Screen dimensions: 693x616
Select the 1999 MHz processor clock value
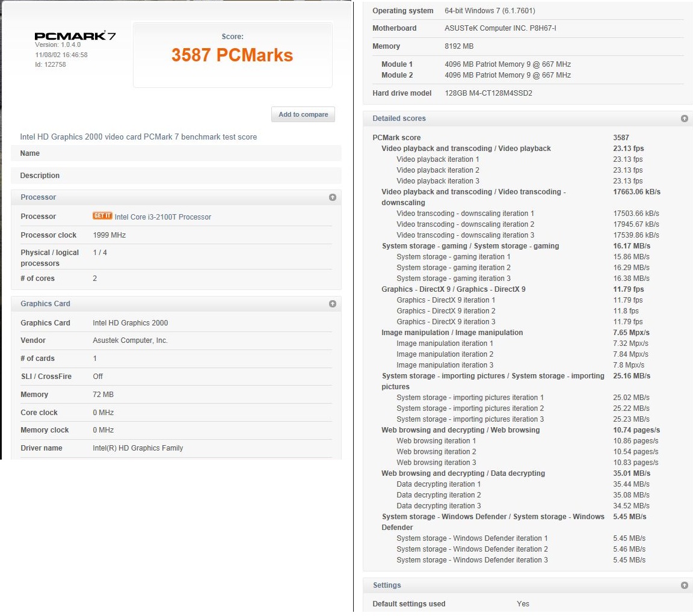pos(109,235)
